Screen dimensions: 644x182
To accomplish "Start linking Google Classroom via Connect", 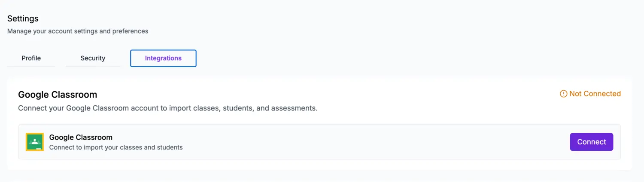I will (591, 142).
